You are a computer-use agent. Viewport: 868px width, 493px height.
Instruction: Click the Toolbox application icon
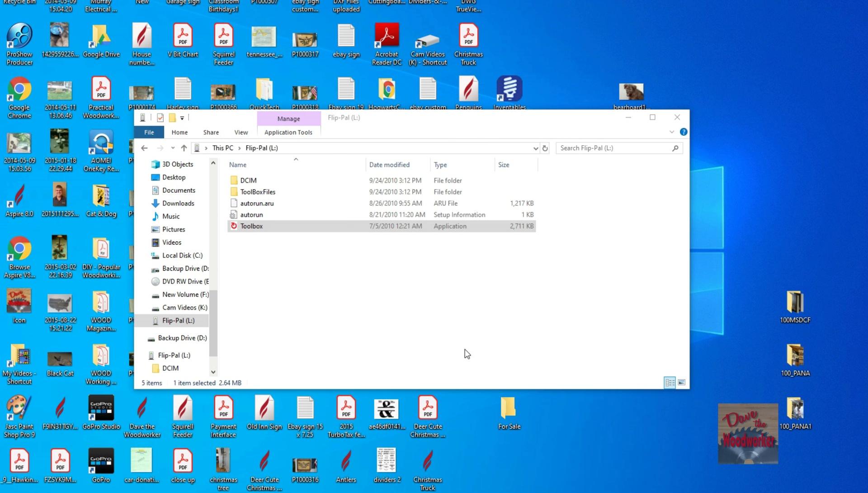[234, 226]
